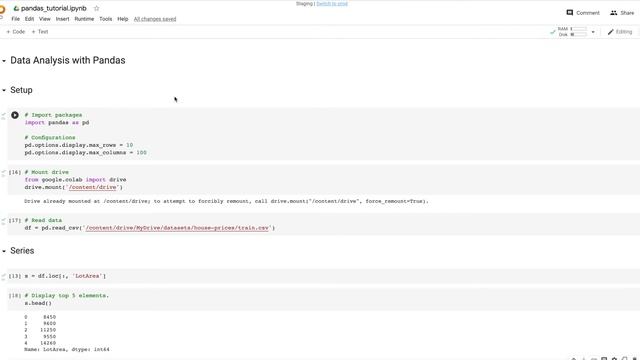Viewport: 640px width, 360px height.
Task: Click the pencil Editing mode icon
Action: [611, 32]
